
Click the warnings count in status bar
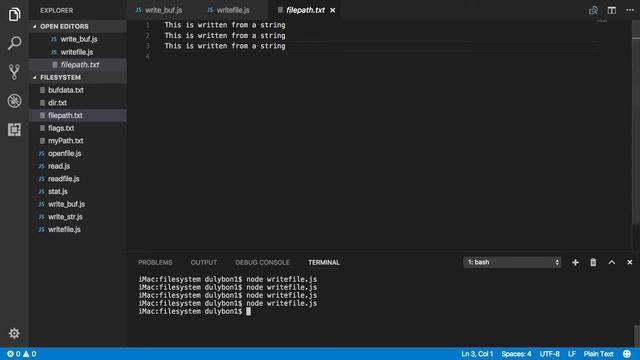tap(29, 354)
